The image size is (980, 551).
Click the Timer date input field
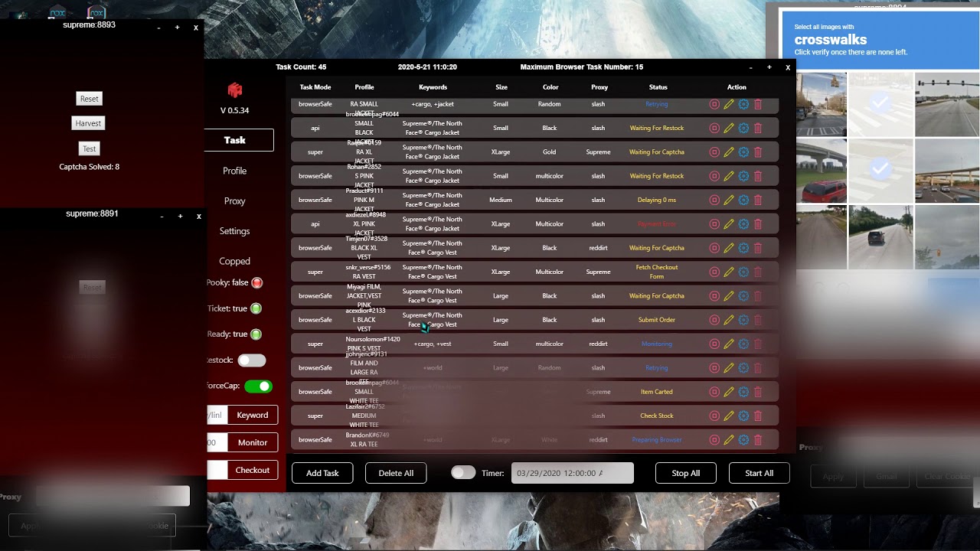[573, 473]
